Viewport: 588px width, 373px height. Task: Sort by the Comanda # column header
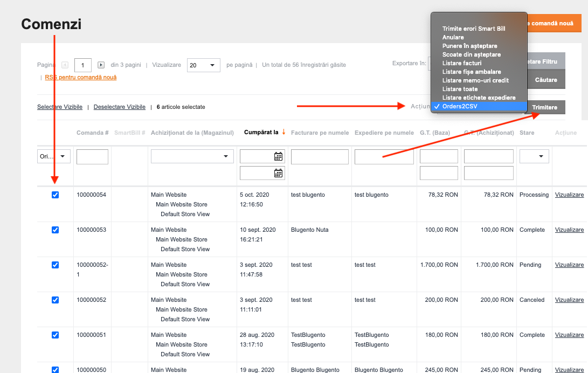(93, 133)
